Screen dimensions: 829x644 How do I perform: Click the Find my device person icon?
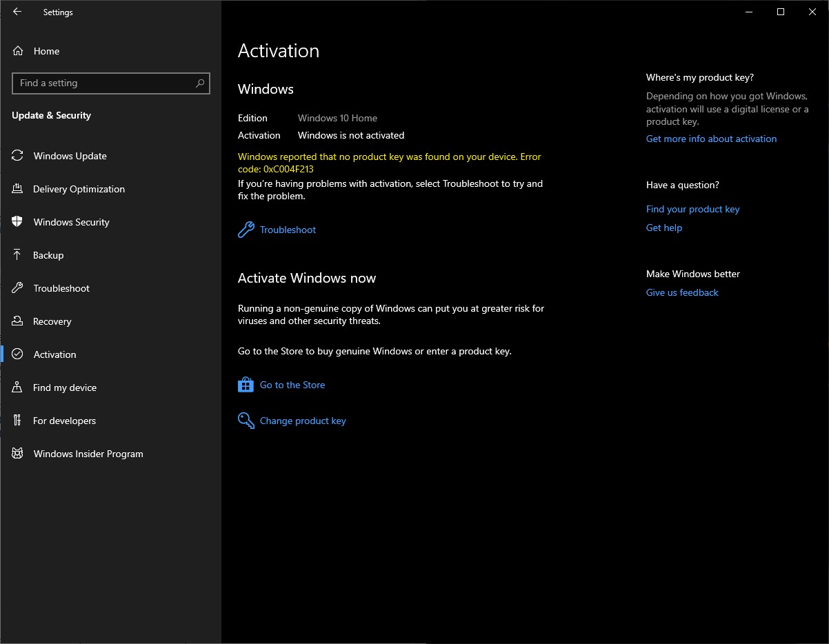(18, 388)
